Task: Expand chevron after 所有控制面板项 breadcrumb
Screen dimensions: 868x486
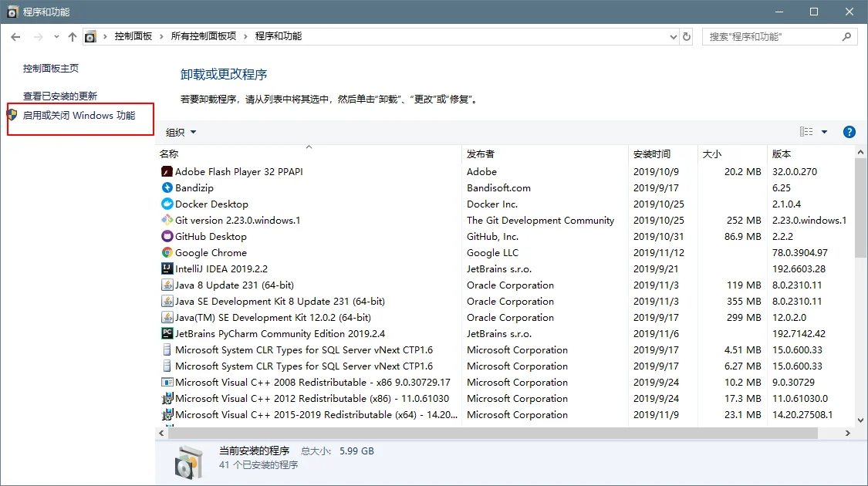Action: [245, 36]
